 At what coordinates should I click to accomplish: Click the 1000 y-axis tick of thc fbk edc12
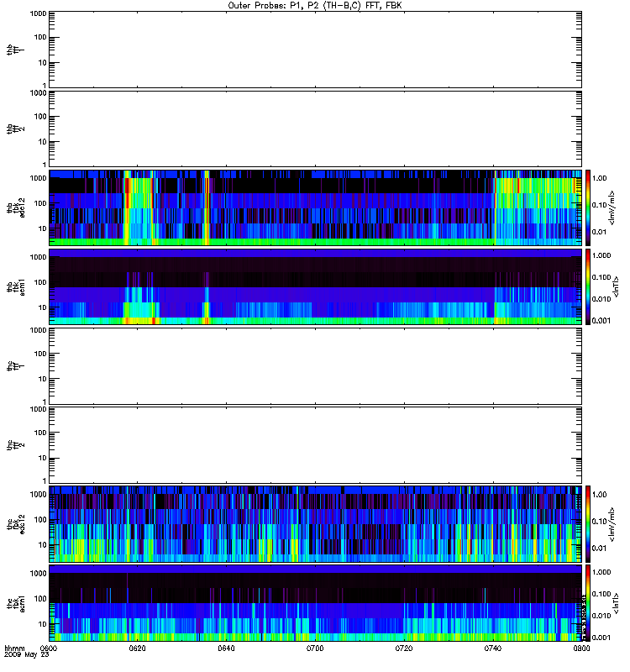coord(38,495)
